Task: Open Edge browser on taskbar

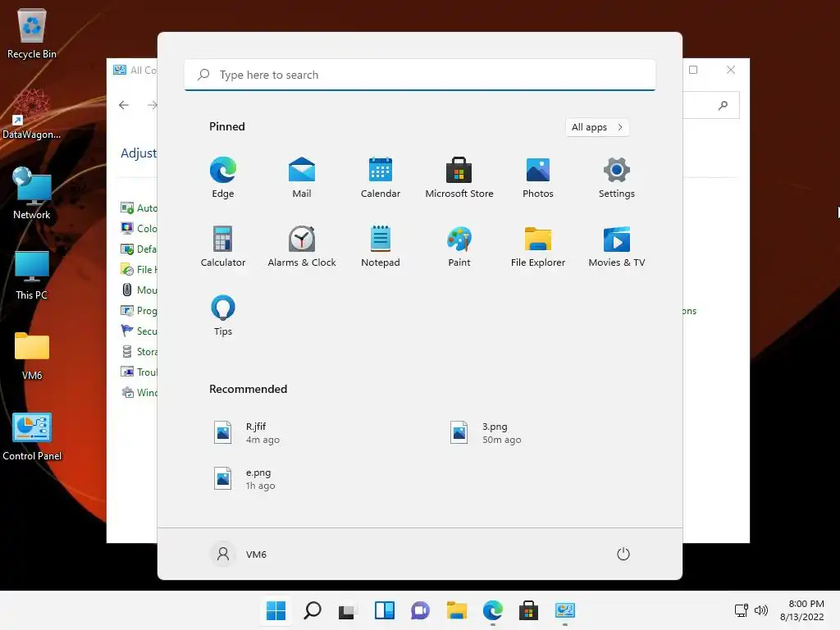Action: (493, 610)
